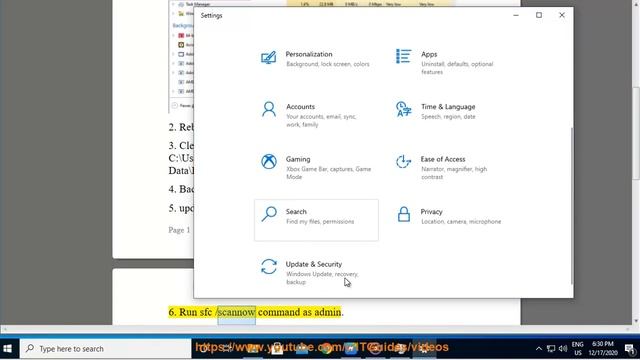This screenshot has width=640, height=360.
Task: Open the Apps settings category
Action: [x=451, y=62]
